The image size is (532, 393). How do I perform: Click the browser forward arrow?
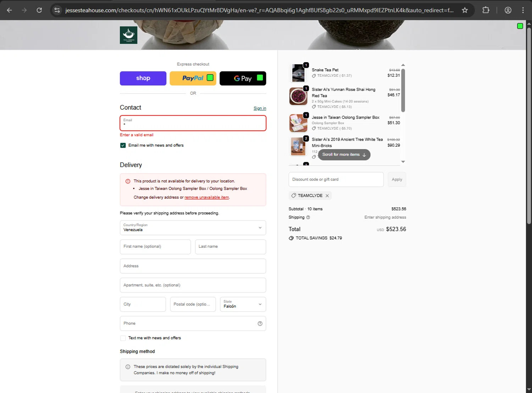pyautogui.click(x=24, y=10)
